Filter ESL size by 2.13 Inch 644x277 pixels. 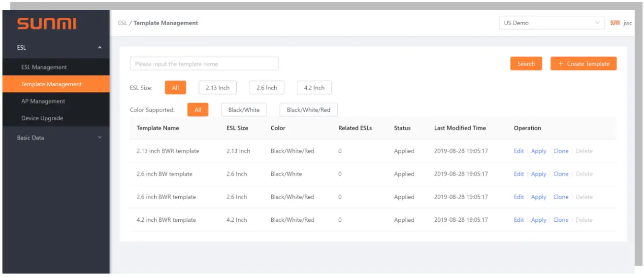click(x=218, y=88)
